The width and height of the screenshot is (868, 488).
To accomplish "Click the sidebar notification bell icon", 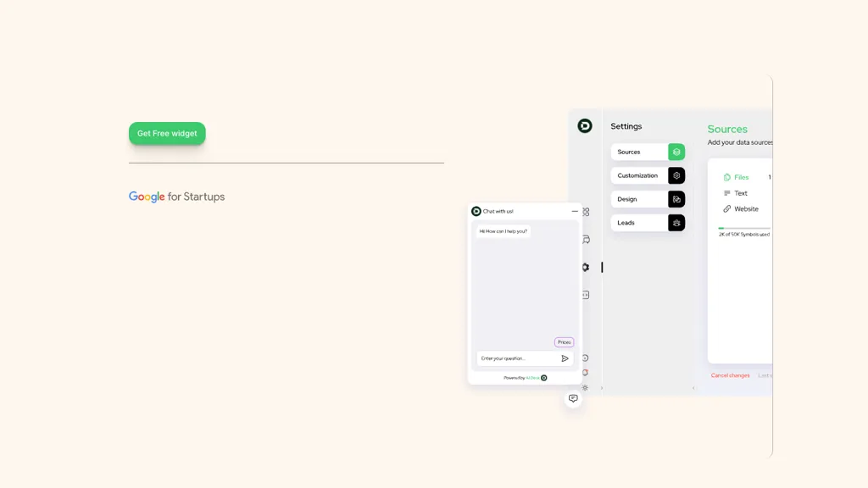I will click(585, 373).
